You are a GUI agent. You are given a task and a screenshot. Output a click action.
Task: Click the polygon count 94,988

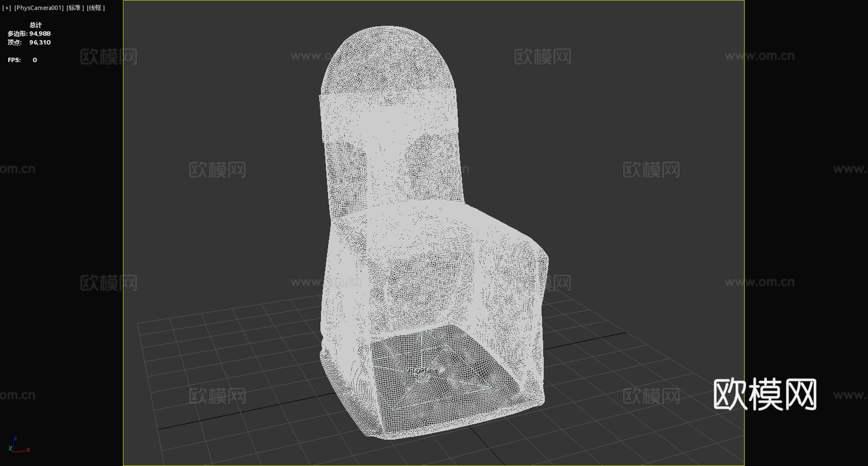40,33
